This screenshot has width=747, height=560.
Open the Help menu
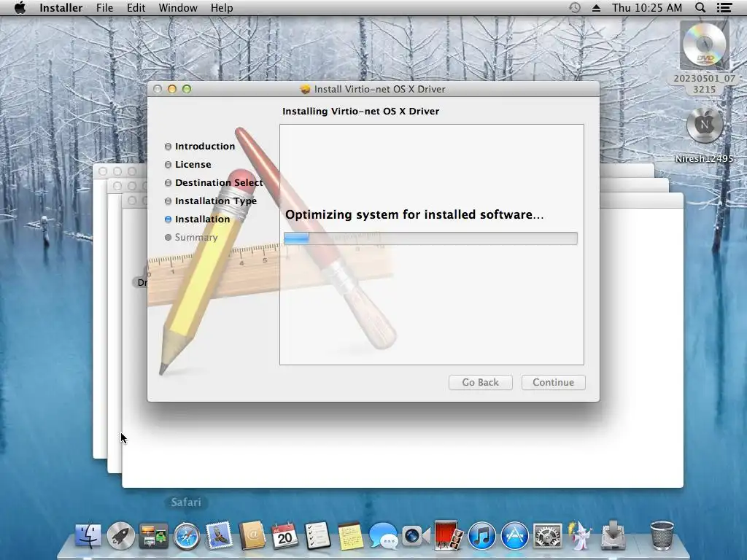tap(222, 7)
